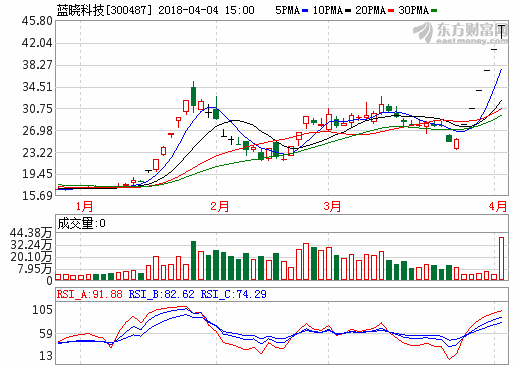Click the RSI_C:74.29 indicator value
Viewport: 520px width, 365px height.
(x=233, y=294)
